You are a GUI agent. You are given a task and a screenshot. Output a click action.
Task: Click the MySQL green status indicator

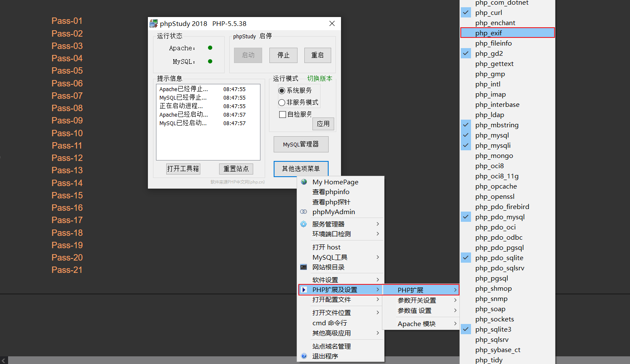pyautogui.click(x=210, y=61)
